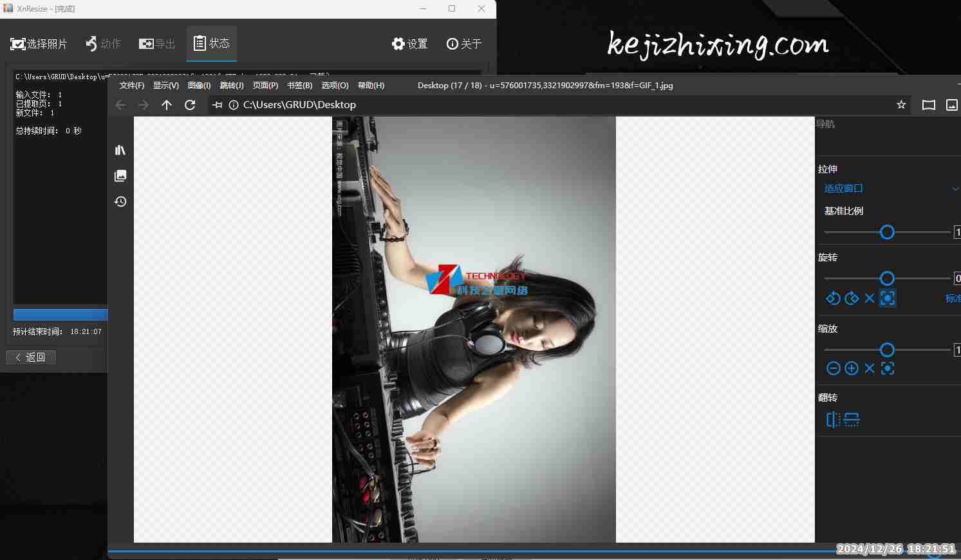Click the refresh icon in navigation bar
Image resolution: width=961 pixels, height=560 pixels.
[190, 105]
